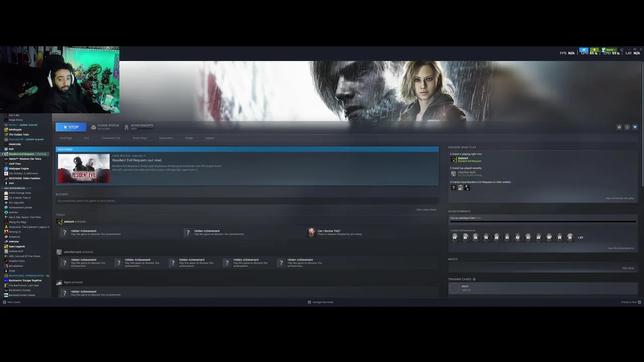
Task: Select Sekiro: Shadows Die Twice in library
Action: (25, 159)
